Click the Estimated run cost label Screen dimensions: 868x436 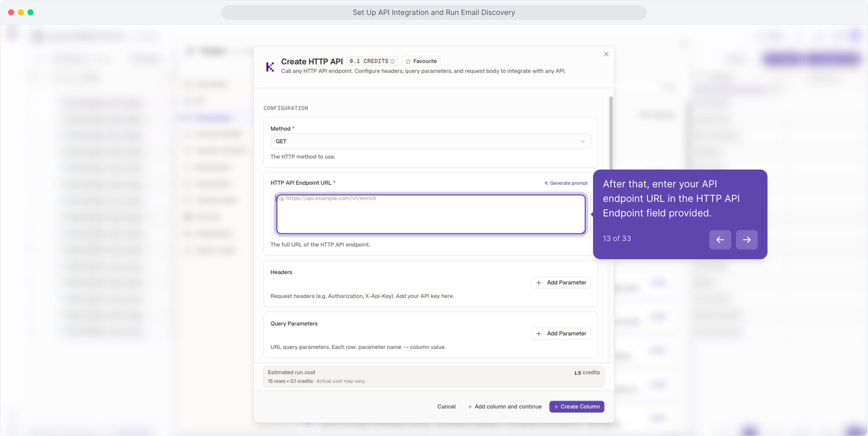(291, 373)
